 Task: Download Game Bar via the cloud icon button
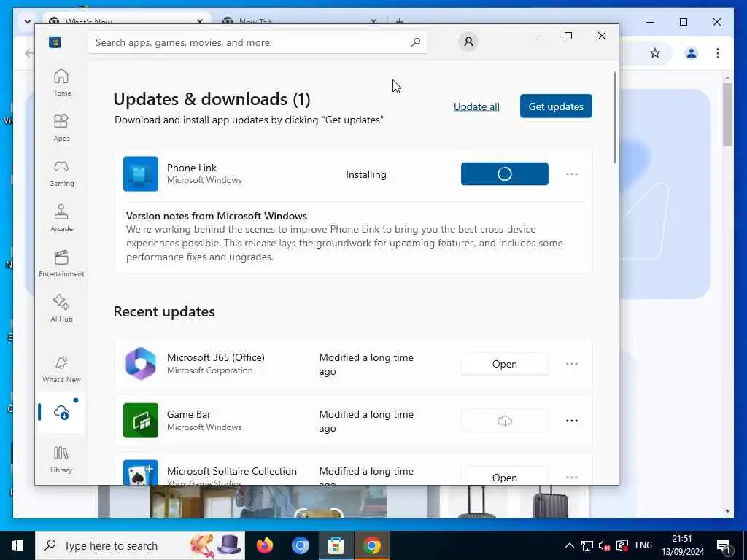[505, 421]
